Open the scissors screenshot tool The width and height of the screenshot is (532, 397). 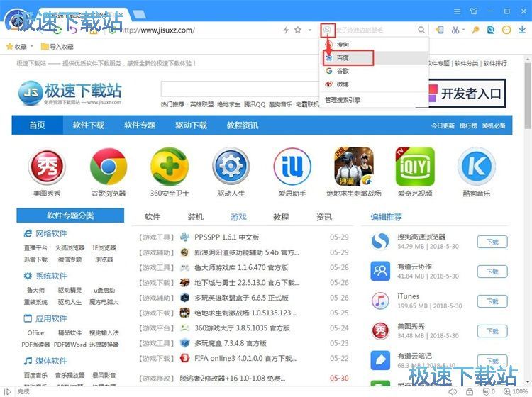(x=455, y=30)
